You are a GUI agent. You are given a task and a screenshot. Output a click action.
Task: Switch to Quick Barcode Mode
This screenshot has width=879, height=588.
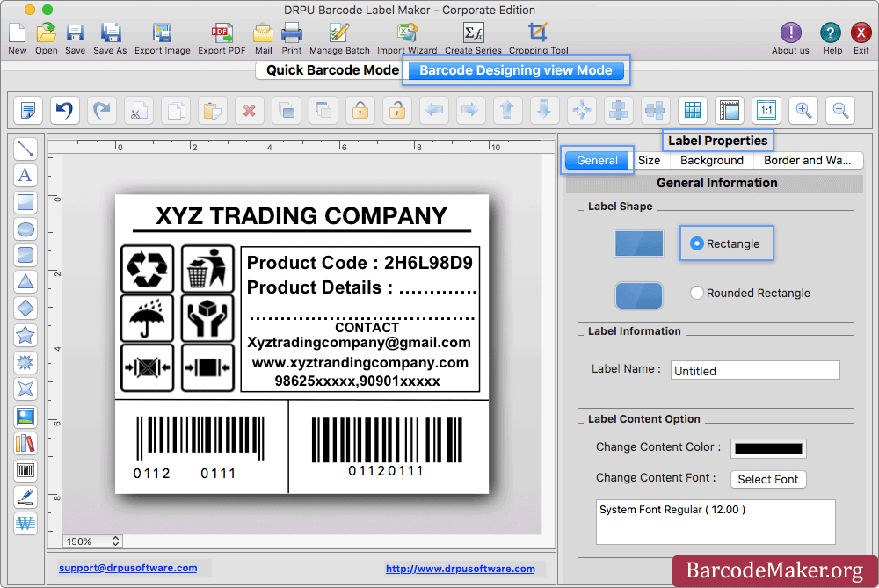[x=332, y=70]
